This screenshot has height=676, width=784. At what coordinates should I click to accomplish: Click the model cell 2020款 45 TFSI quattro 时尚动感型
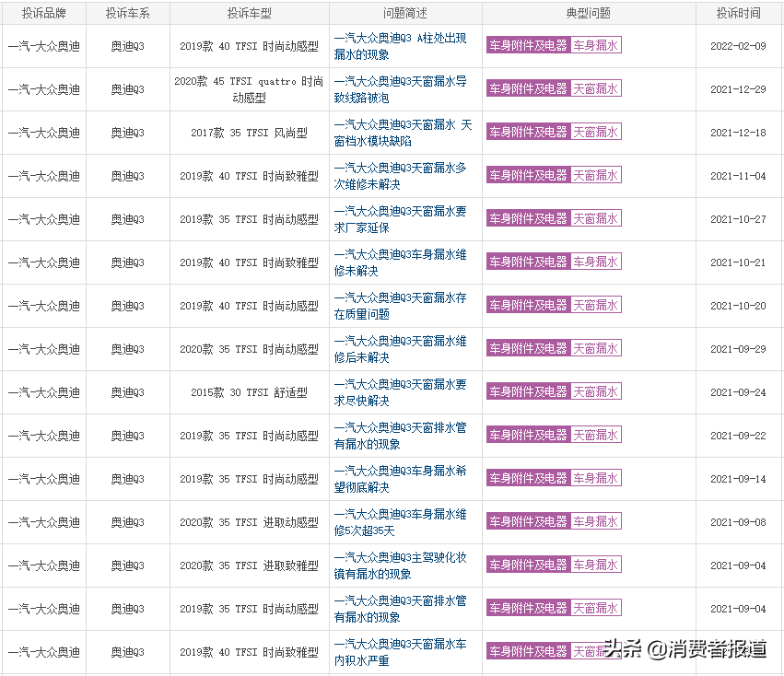tap(249, 89)
